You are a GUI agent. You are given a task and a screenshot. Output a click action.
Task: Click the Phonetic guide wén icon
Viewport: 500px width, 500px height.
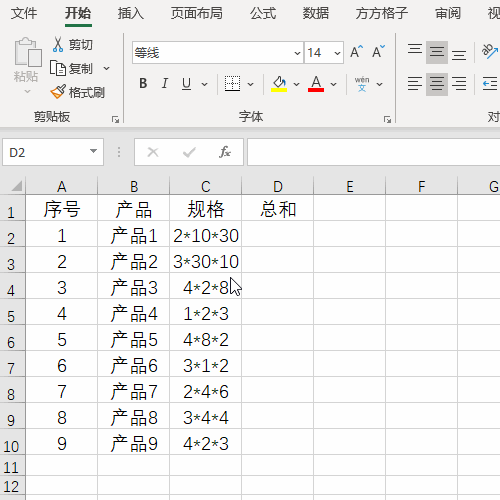pyautogui.click(x=362, y=84)
